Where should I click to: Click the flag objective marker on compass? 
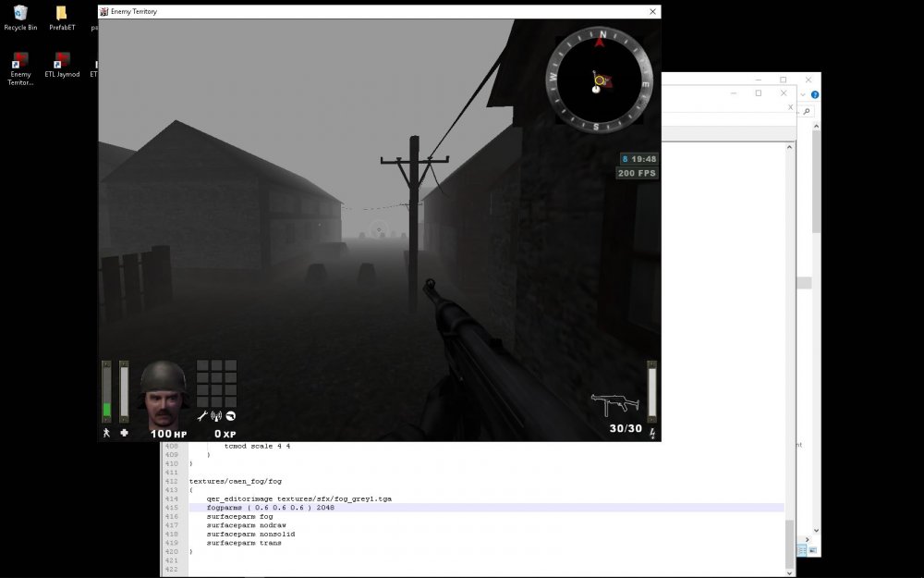[x=602, y=80]
